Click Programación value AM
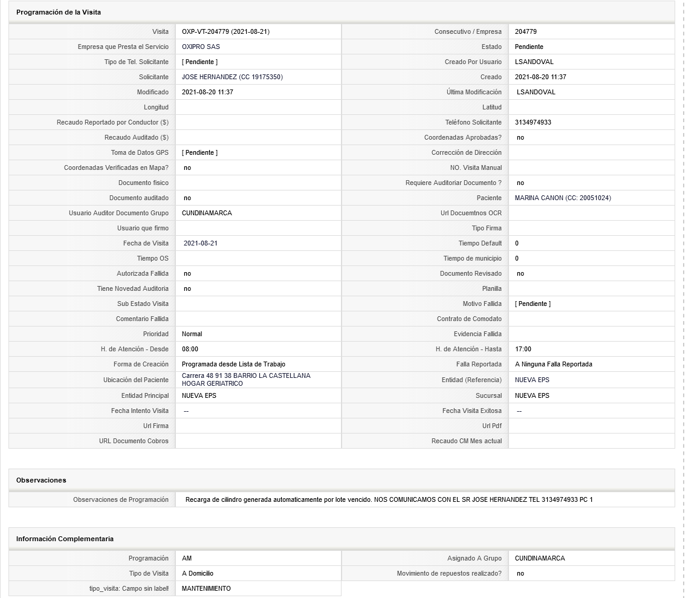 coord(187,558)
